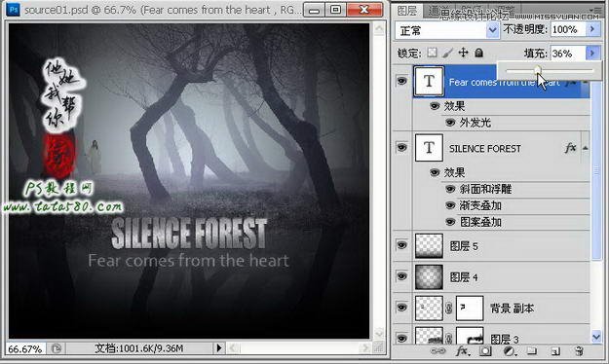
Task: Hide effects of the Fear comes layer
Action: 435,106
